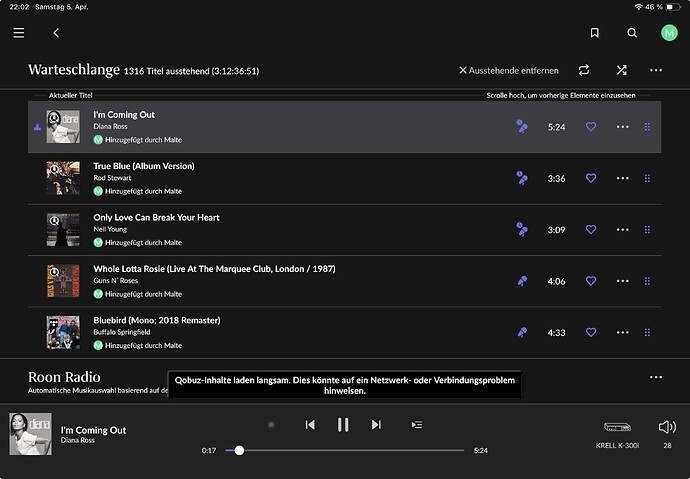Image resolution: width=690 pixels, height=479 pixels.
Task: Click the Qobuz slow-loading warning message
Action: coord(345,385)
